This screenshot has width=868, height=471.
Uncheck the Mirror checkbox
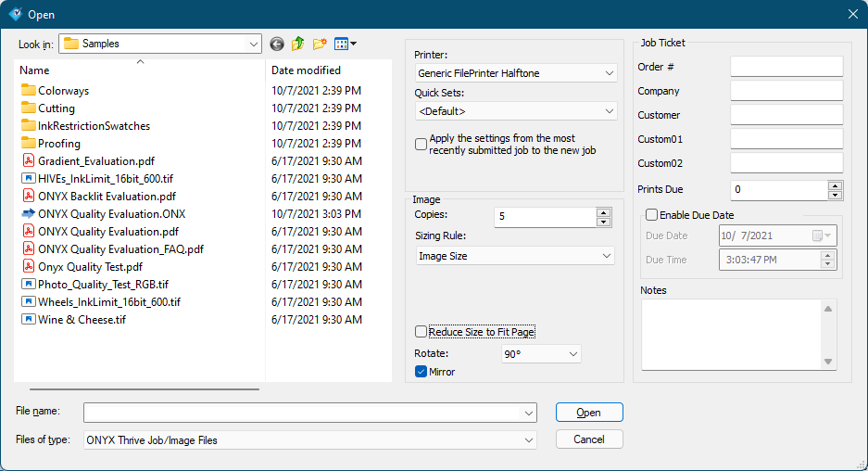(x=421, y=372)
